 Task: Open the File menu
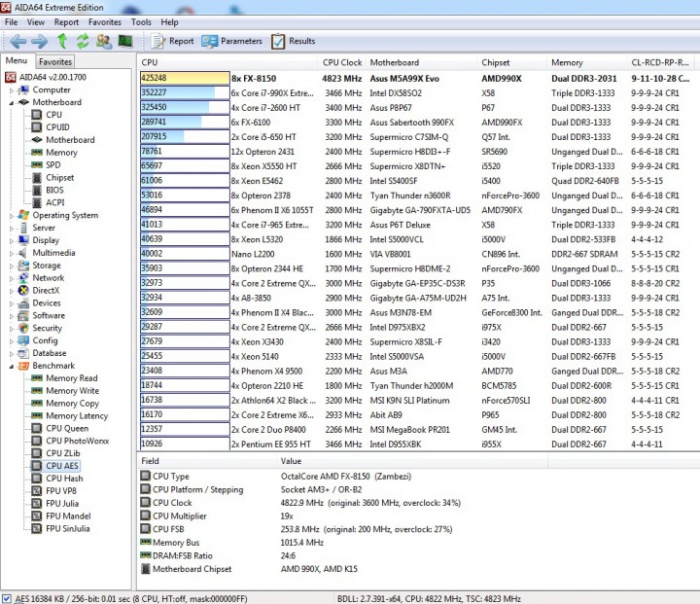click(x=11, y=22)
